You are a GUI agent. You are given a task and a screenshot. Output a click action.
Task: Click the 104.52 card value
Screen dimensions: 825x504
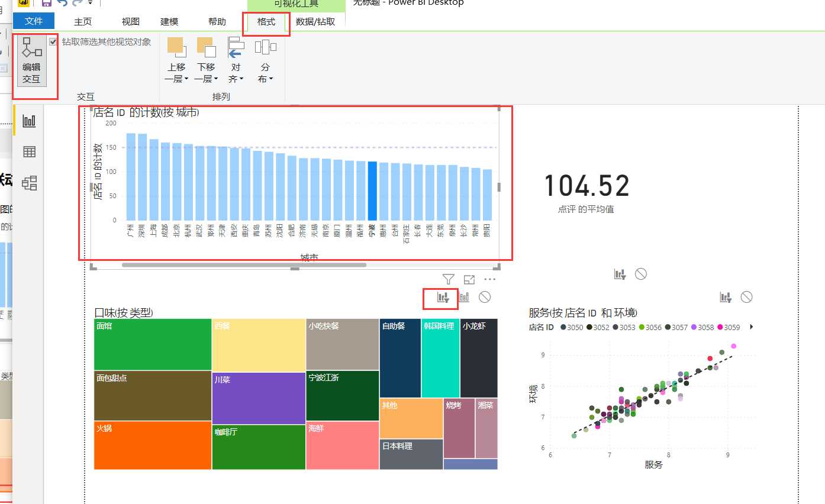tap(586, 186)
